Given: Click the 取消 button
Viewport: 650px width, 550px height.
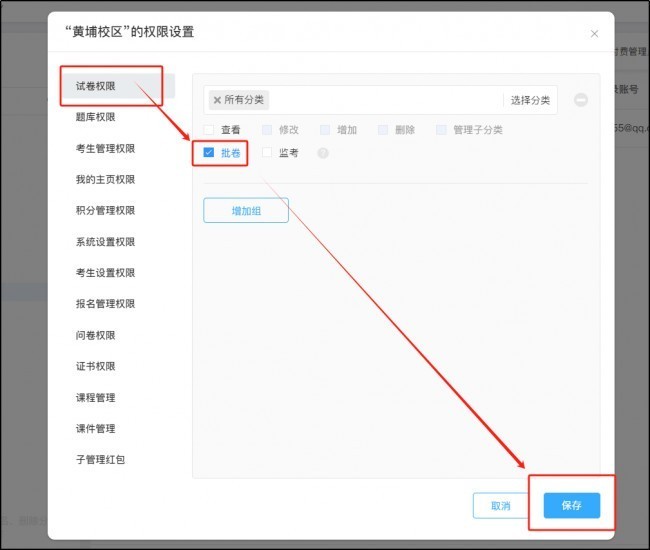Looking at the screenshot, I should tap(501, 506).
